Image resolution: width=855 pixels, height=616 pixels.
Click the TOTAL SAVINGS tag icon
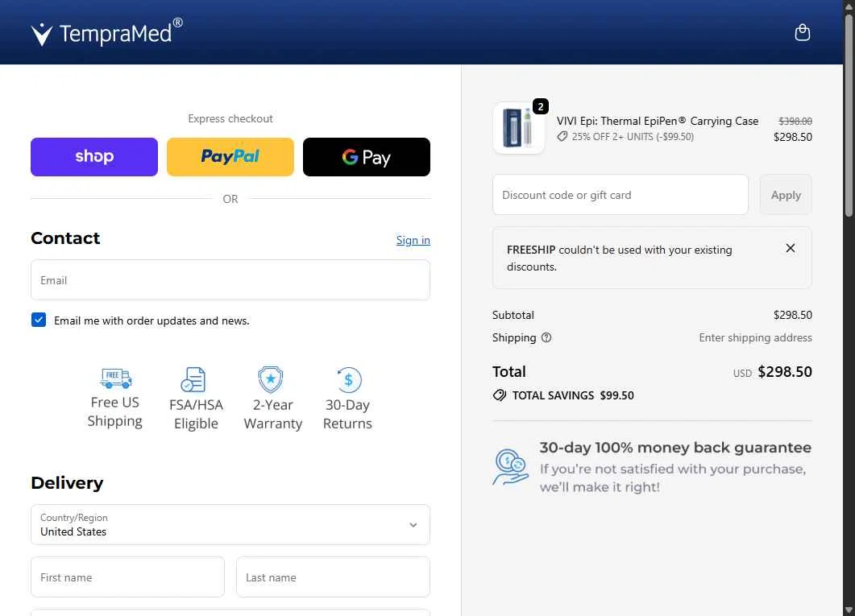coord(500,395)
